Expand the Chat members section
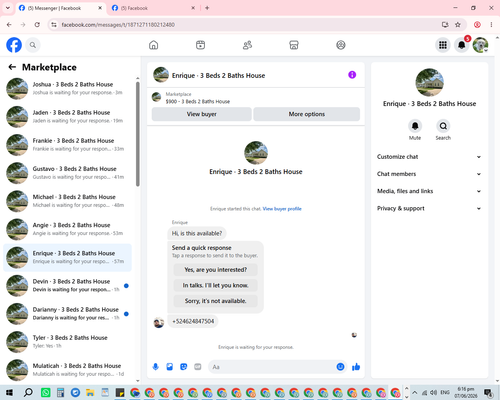Screen dimensions: 500x400 [429, 174]
